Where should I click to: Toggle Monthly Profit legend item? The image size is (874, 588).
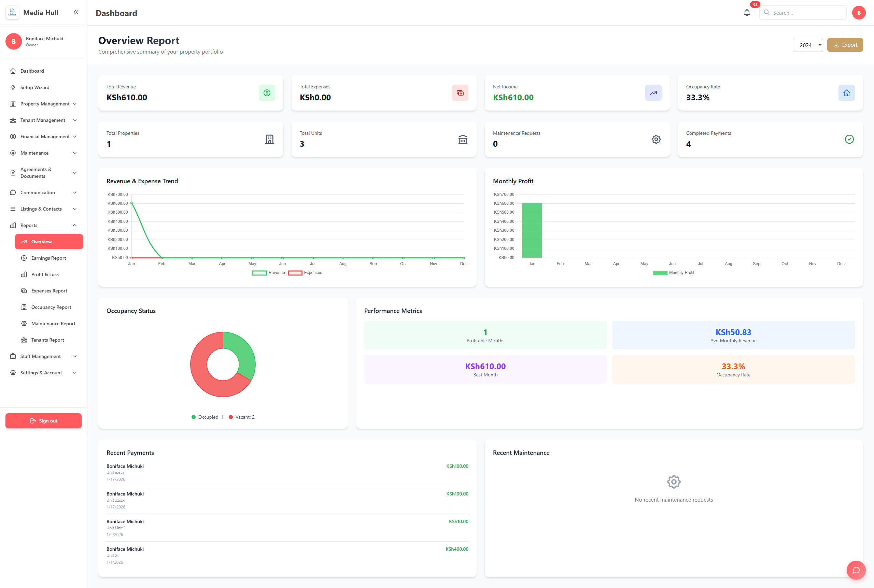pyautogui.click(x=673, y=273)
